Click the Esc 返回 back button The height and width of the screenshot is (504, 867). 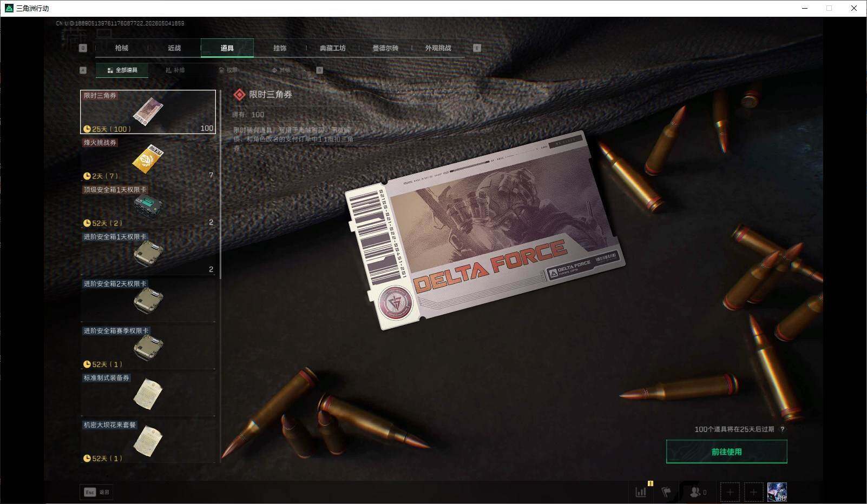click(x=96, y=492)
